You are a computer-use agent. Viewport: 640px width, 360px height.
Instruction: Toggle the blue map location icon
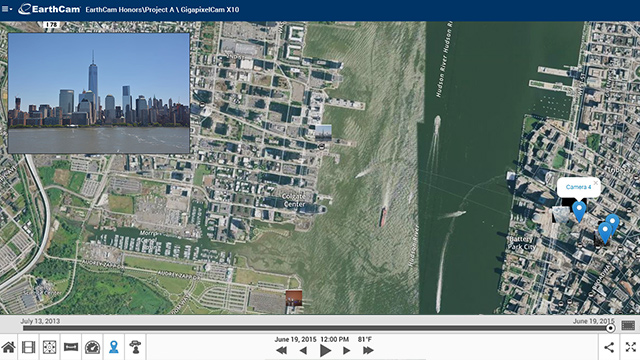(x=113, y=347)
